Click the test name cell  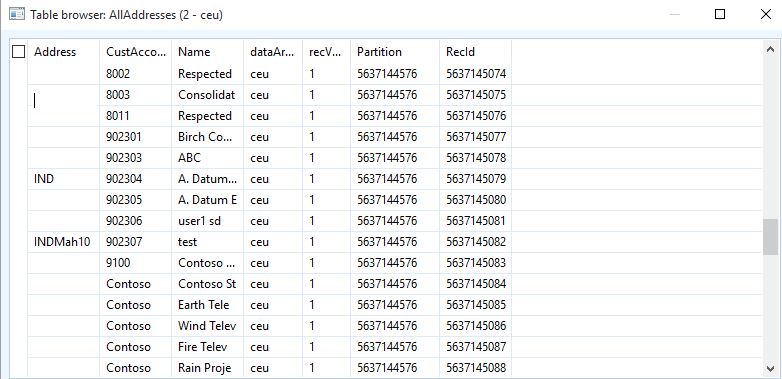coord(207,242)
